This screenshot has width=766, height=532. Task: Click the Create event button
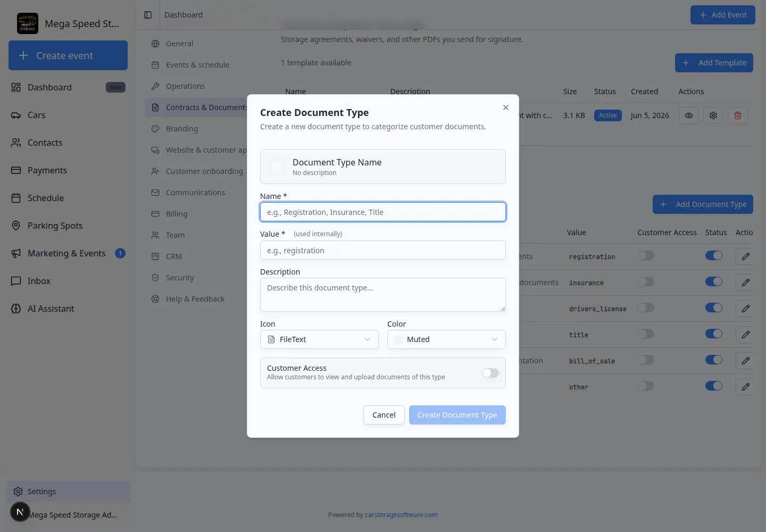[x=68, y=55]
